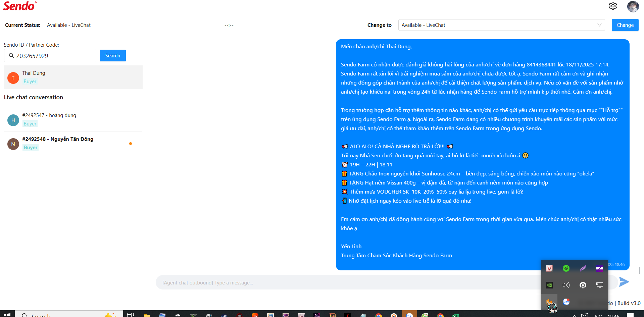Open the red V icon in system tray popup
Screen dimensions: 644x317
(549, 268)
